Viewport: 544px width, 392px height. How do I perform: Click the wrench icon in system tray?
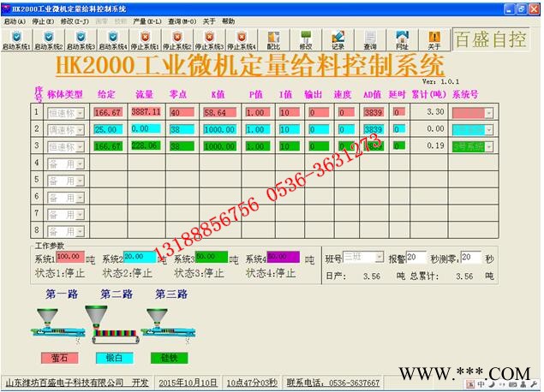[534, 384]
